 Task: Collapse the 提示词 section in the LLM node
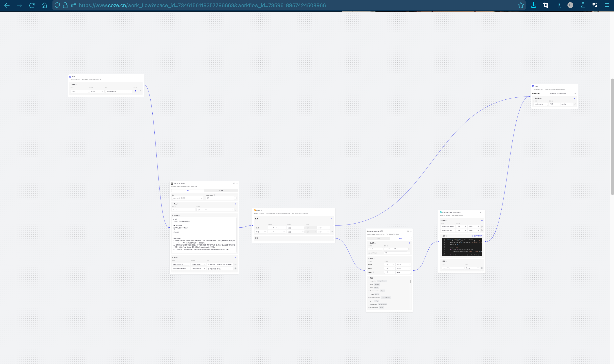point(172,216)
